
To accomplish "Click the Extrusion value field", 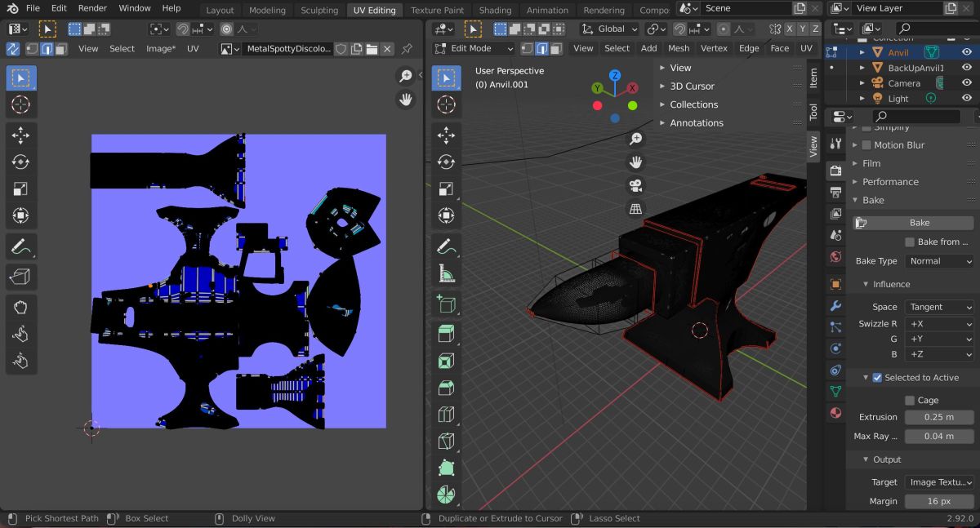I will 939,417.
